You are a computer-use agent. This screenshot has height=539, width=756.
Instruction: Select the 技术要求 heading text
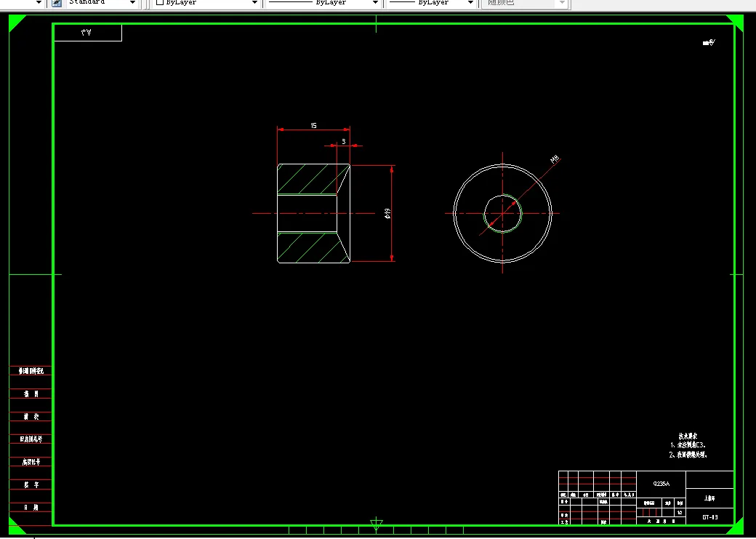tap(688, 436)
